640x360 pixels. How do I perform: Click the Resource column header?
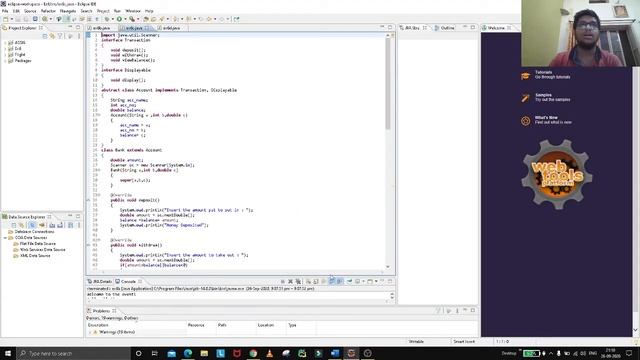200,325
